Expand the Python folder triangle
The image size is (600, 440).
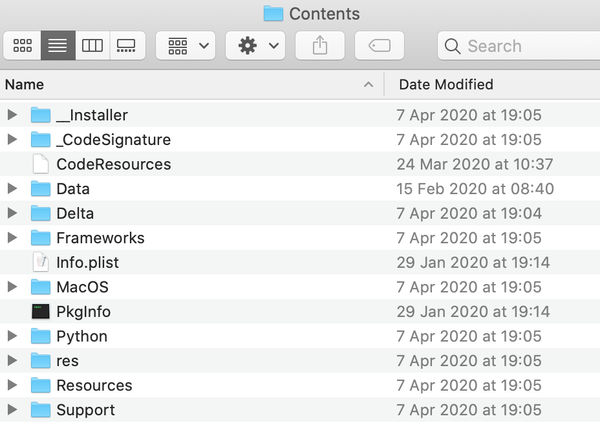point(12,336)
